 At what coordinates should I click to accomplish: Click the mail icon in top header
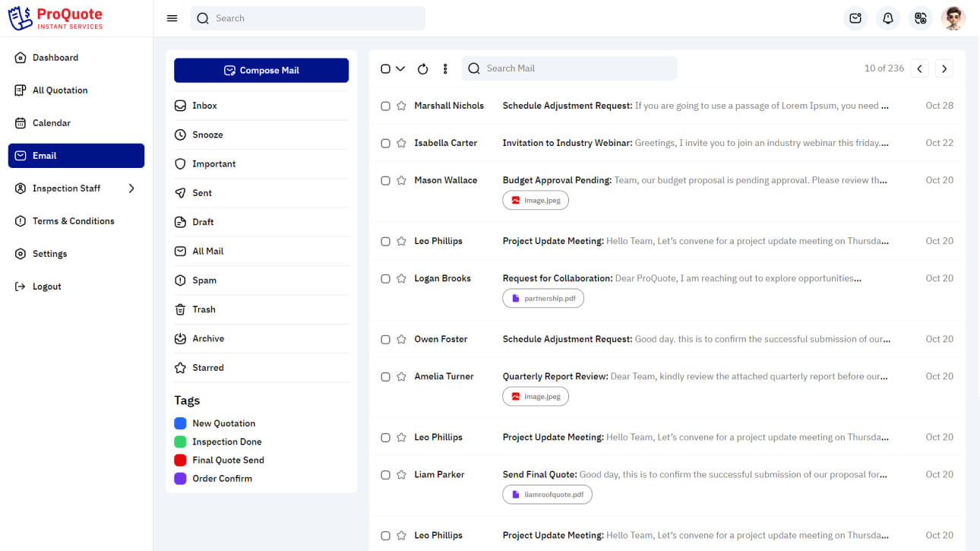(855, 18)
